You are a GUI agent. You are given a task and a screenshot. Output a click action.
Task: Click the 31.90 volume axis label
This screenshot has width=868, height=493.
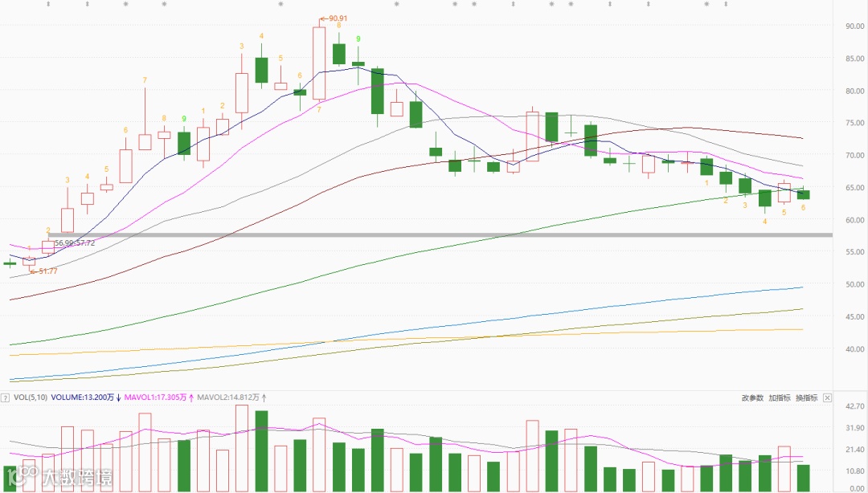[x=854, y=428]
